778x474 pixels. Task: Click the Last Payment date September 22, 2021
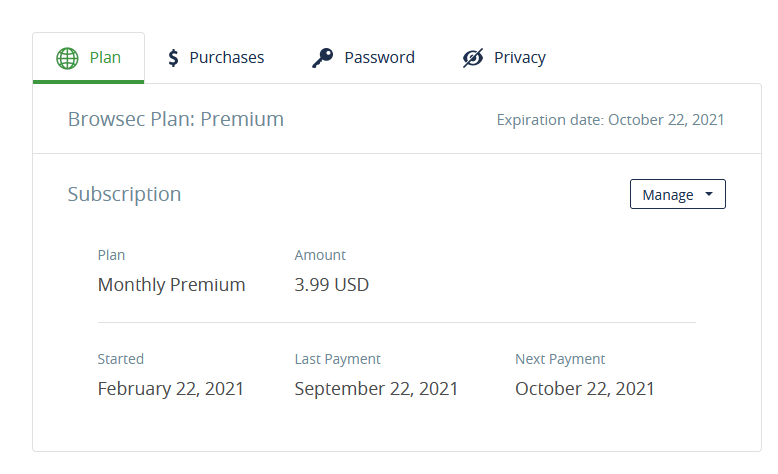click(376, 389)
